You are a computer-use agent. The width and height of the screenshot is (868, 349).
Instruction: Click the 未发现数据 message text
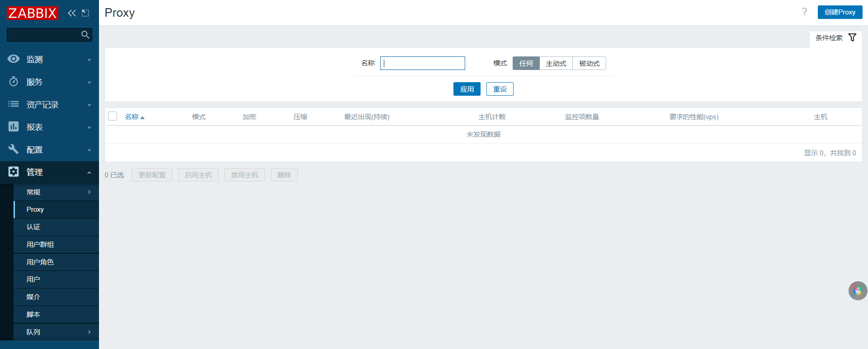[x=483, y=135]
